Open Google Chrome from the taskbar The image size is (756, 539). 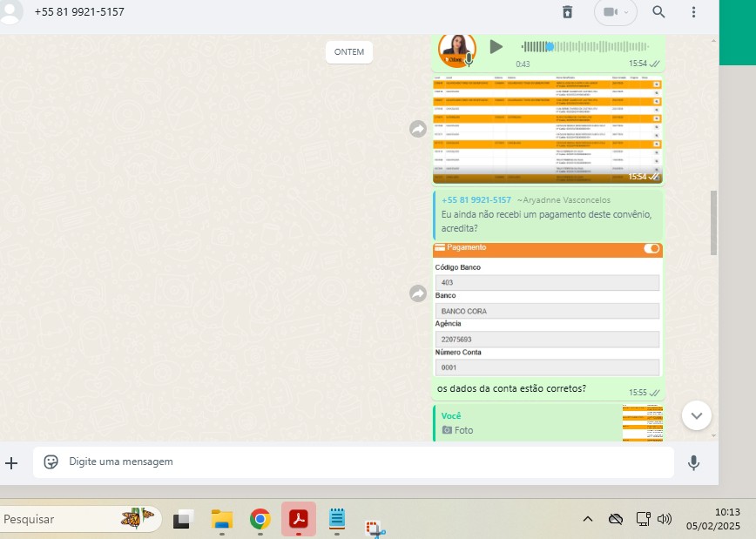pyautogui.click(x=260, y=520)
